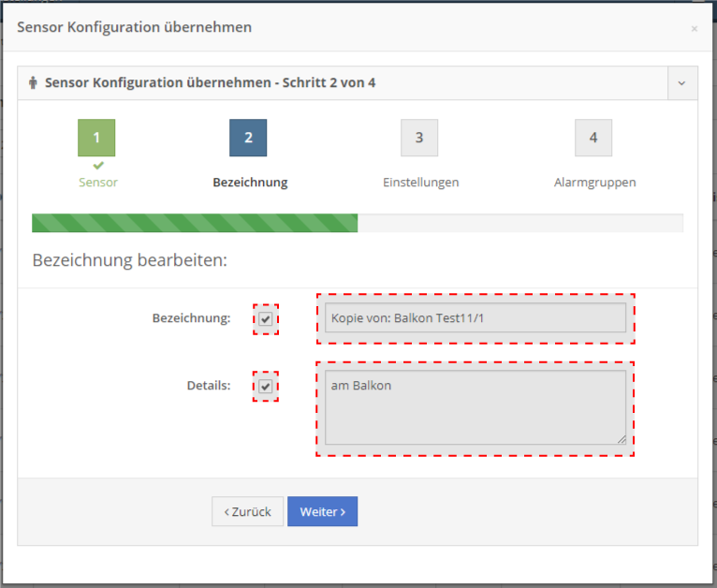Collapse the wizard panel with the chevron
The width and height of the screenshot is (717, 588).
click(681, 83)
